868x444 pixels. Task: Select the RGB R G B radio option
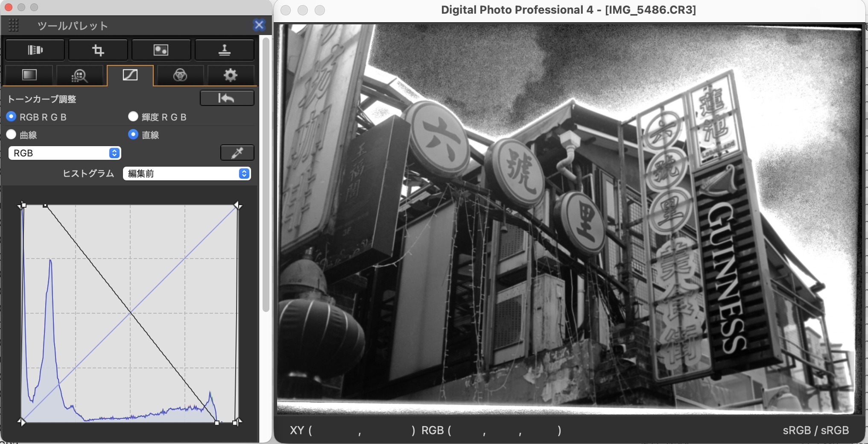tap(12, 117)
